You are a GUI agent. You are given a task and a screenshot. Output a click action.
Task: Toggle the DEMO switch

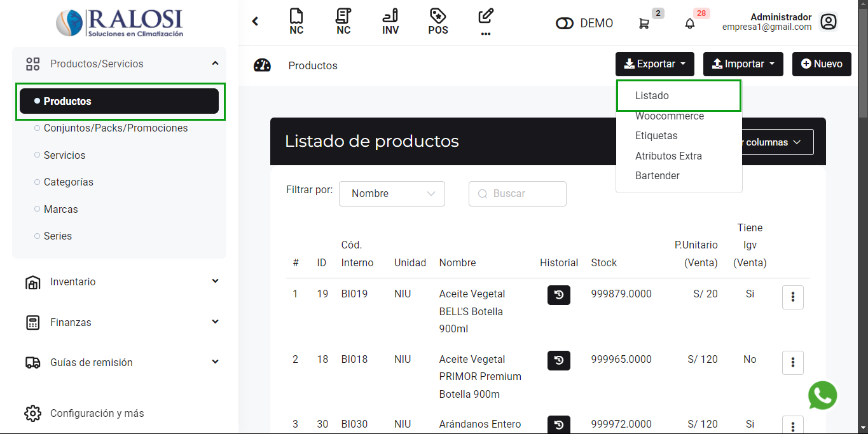tap(564, 24)
